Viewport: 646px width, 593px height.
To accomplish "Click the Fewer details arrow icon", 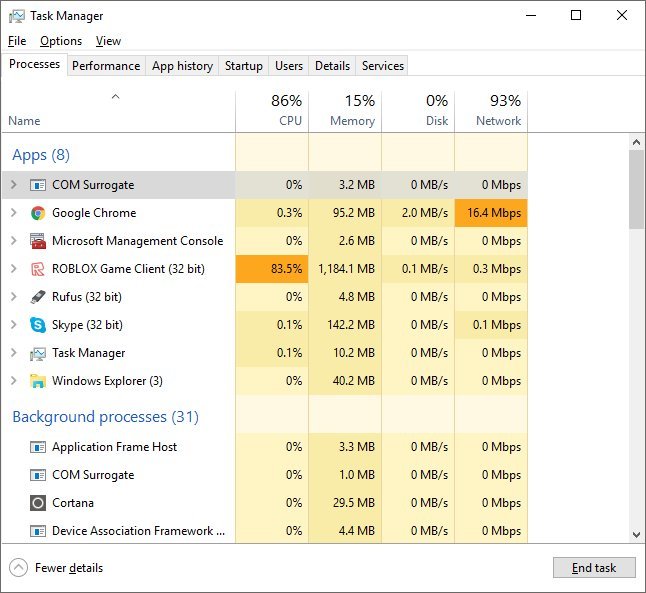I will tap(19, 568).
